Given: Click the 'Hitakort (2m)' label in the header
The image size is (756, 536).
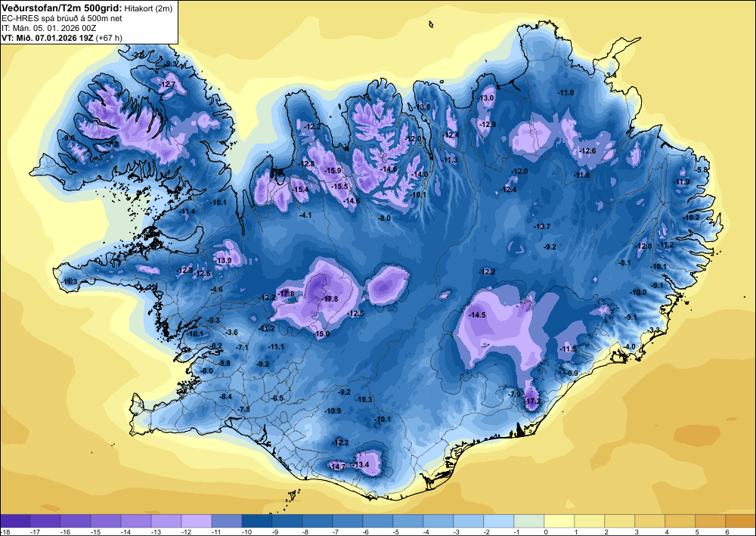Looking at the screenshot, I should click(148, 8).
